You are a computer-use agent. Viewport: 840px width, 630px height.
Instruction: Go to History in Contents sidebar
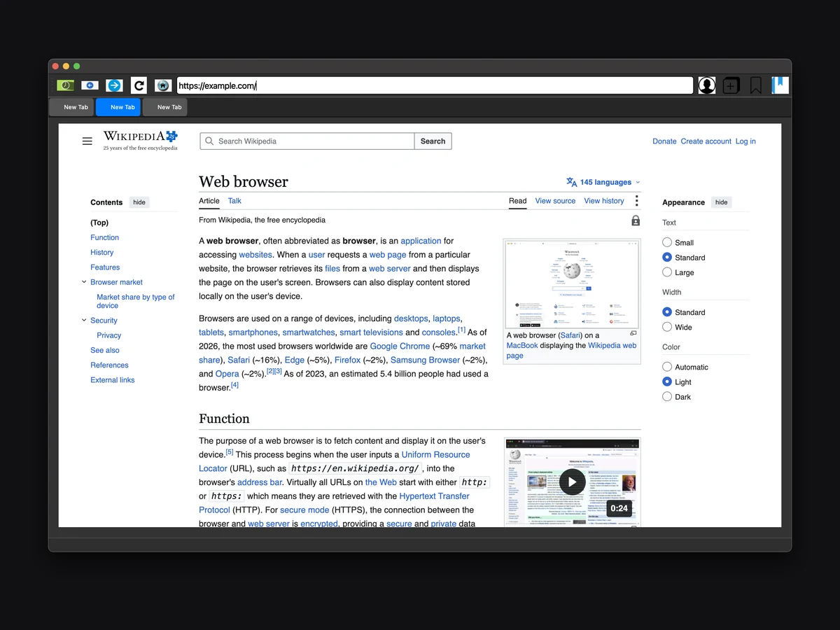101,253
